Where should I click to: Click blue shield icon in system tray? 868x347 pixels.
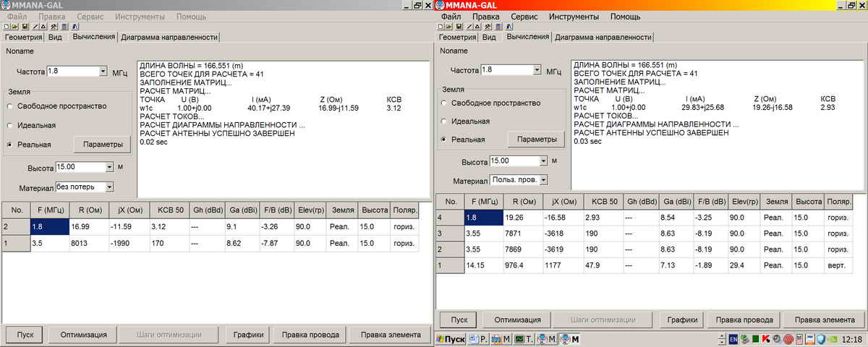(821, 339)
